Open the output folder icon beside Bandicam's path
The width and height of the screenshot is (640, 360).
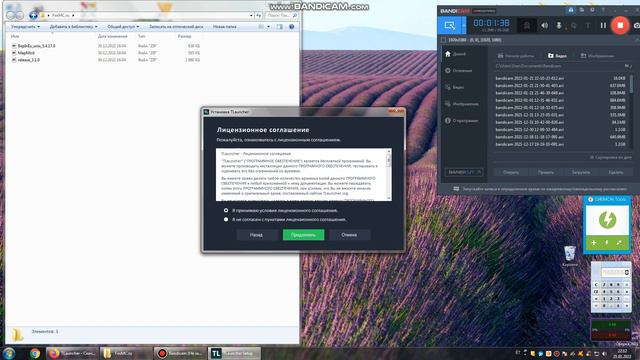[628, 66]
